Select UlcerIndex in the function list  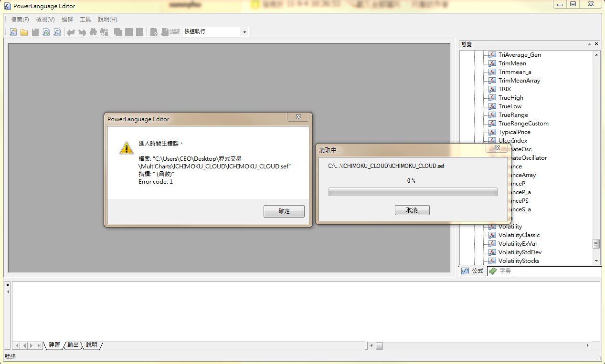tap(513, 141)
